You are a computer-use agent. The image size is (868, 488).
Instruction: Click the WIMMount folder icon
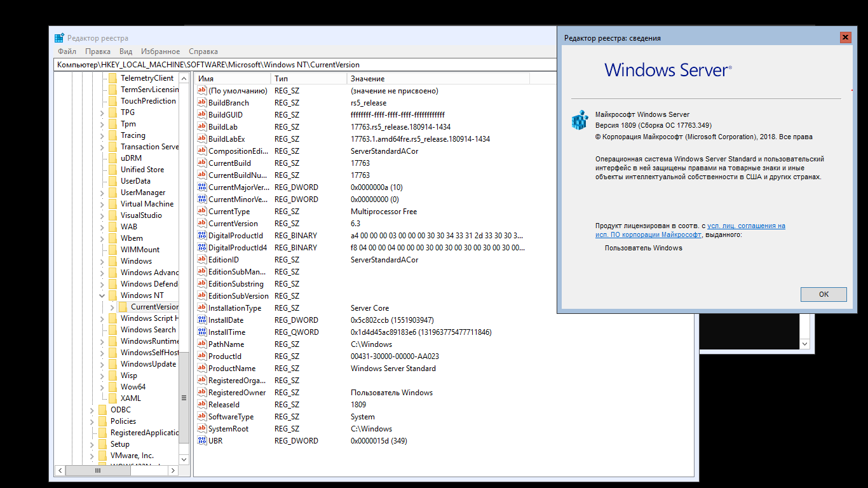coord(112,250)
